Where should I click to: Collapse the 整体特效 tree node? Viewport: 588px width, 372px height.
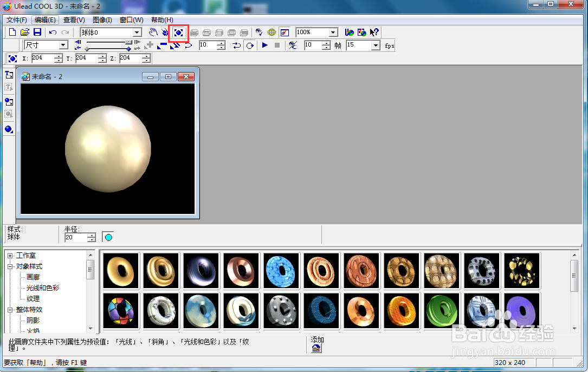coord(10,310)
